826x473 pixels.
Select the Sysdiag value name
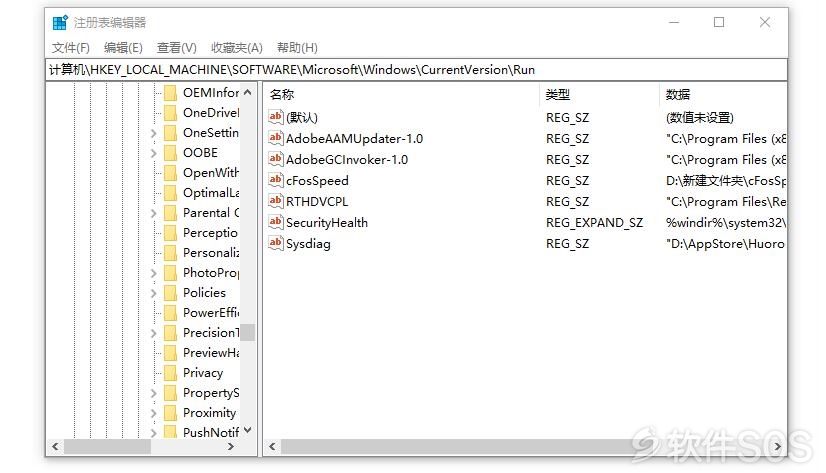(x=308, y=244)
